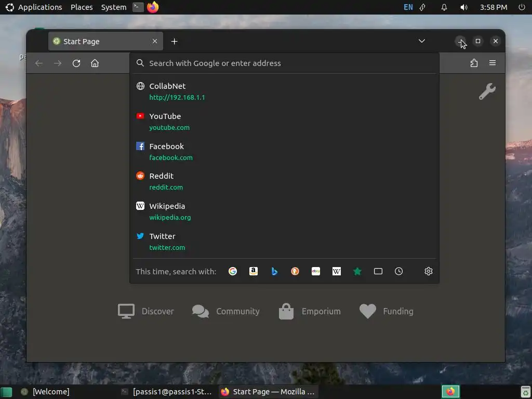
Task: Open the YouTube suggestion
Action: click(x=284, y=122)
